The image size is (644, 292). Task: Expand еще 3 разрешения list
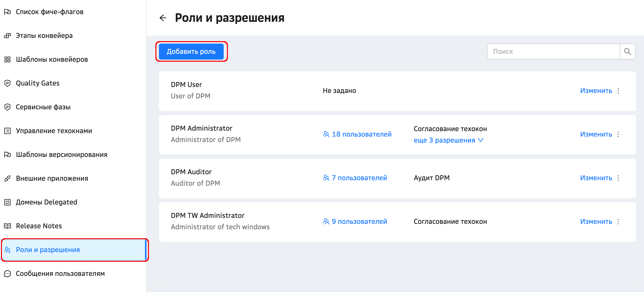444,140
